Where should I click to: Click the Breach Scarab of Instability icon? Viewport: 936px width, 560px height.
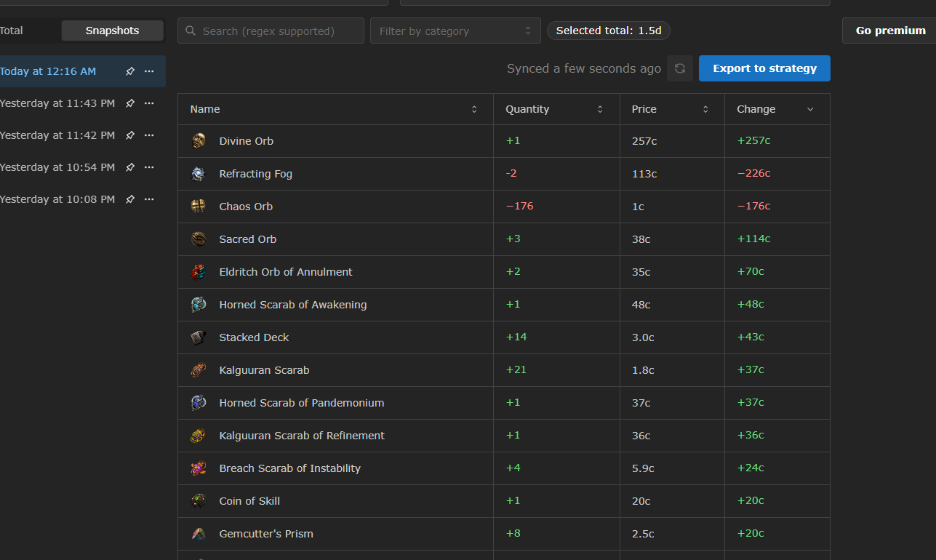(199, 468)
